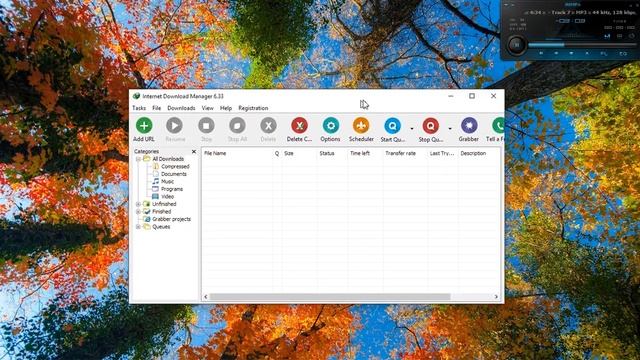Select the Documents category
This screenshot has width=640, height=360.
173,174
